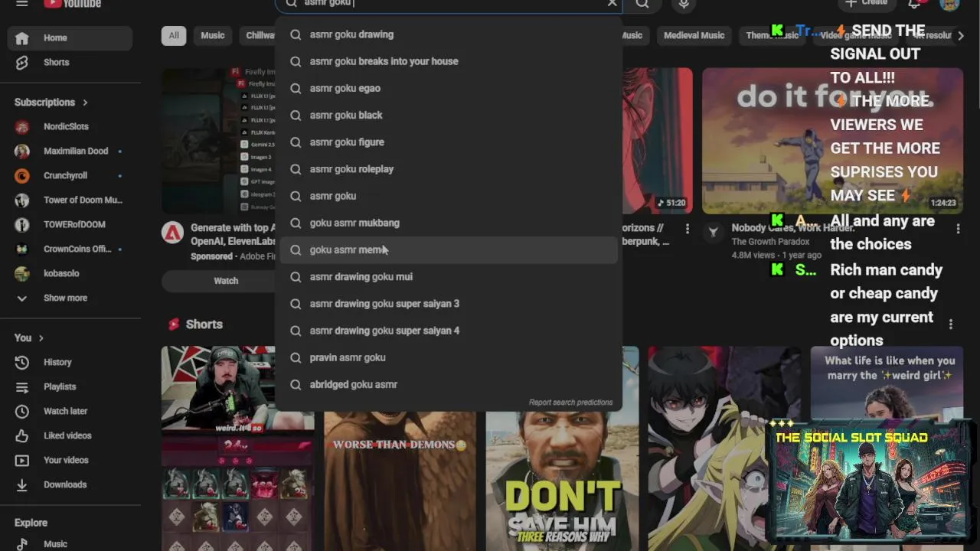Open the WORSE THAN DEMONS short
This screenshot has height=551, width=980.
coord(400,481)
